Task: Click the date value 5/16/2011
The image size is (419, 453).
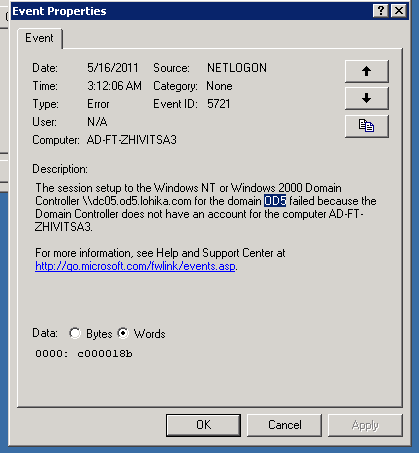Action: pos(113,68)
